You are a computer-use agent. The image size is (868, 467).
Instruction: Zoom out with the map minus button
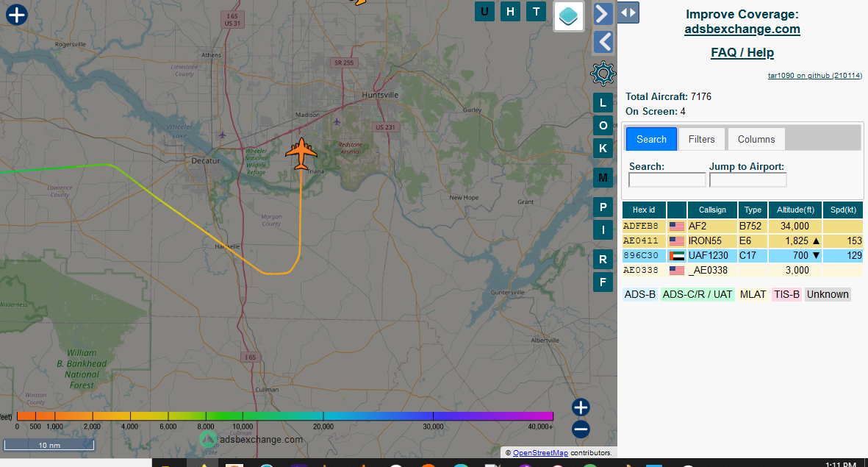pos(581,429)
